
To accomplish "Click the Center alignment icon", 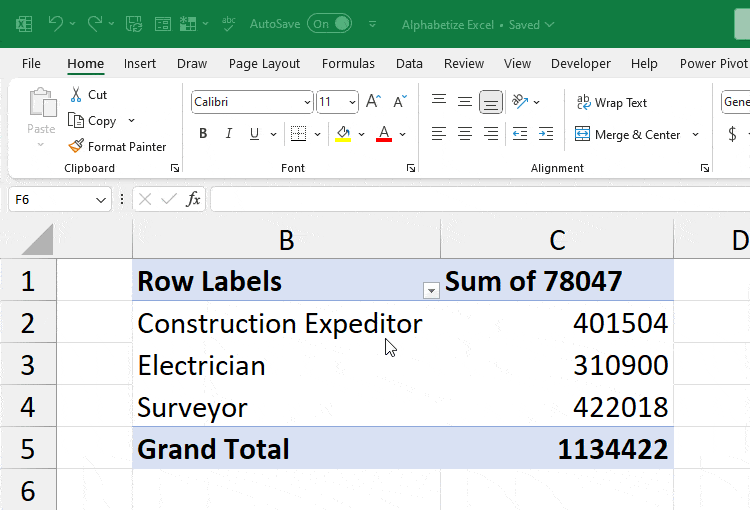I will pyautogui.click(x=464, y=133).
